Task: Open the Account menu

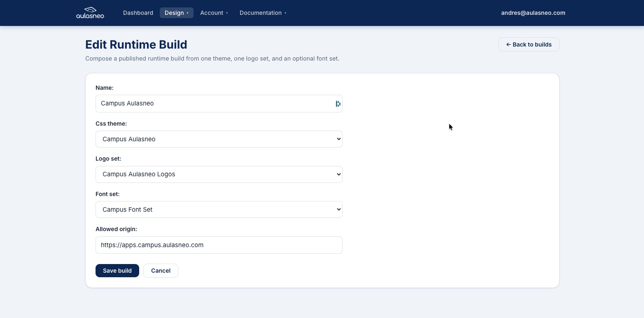Action: coord(212,13)
